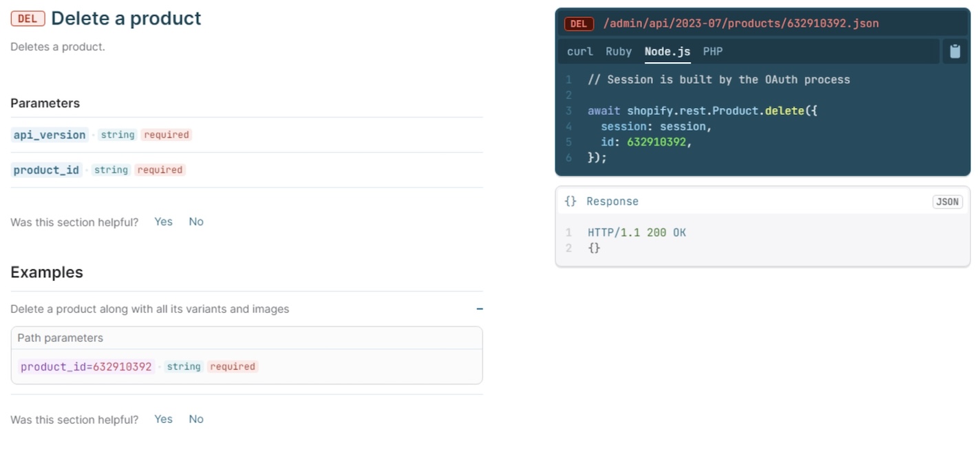This screenshot has height=449, width=980.
Task: Click the example title Delete a product along with variants
Action: pos(149,309)
